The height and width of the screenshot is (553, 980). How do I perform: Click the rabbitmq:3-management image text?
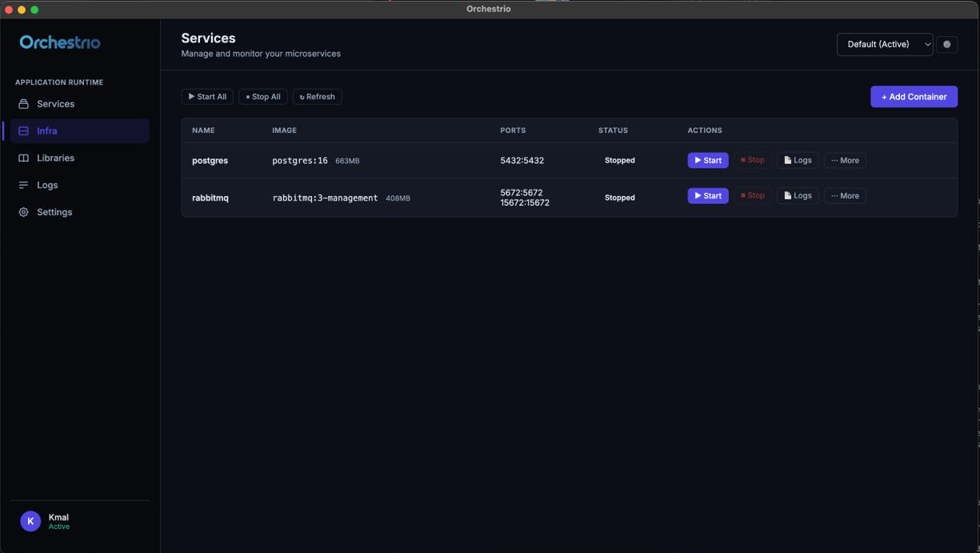325,198
